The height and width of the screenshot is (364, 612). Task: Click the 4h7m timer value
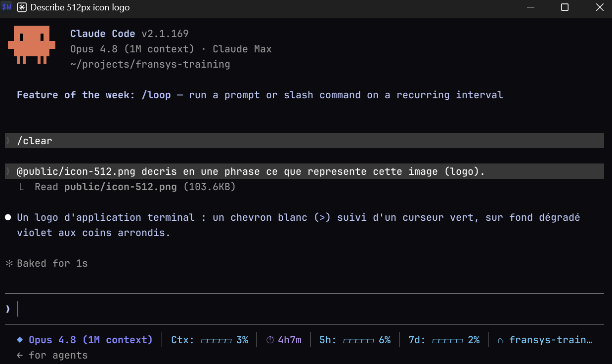pyautogui.click(x=290, y=340)
